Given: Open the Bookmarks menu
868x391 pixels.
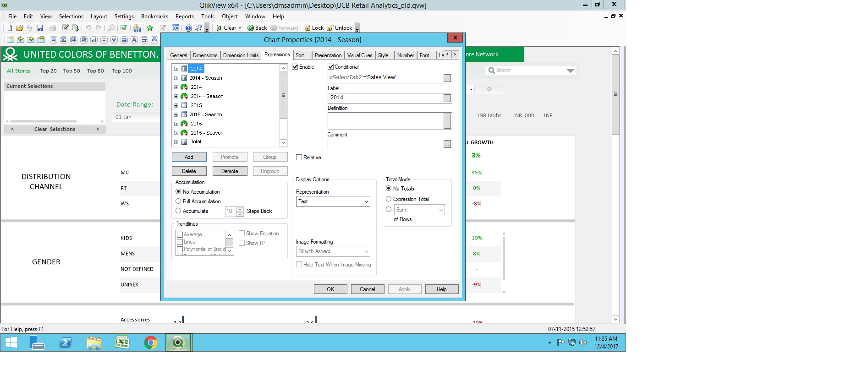Looking at the screenshot, I should [154, 16].
